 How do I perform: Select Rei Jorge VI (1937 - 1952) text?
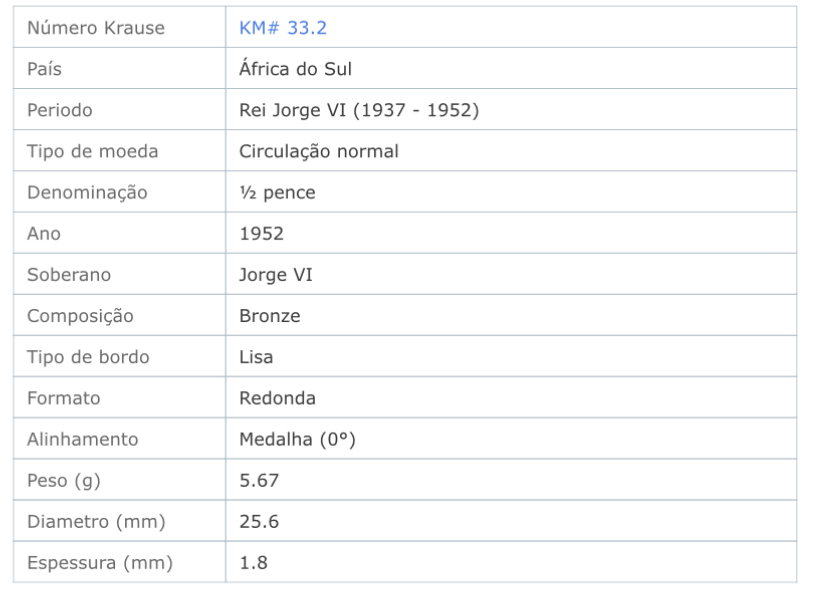[359, 110]
